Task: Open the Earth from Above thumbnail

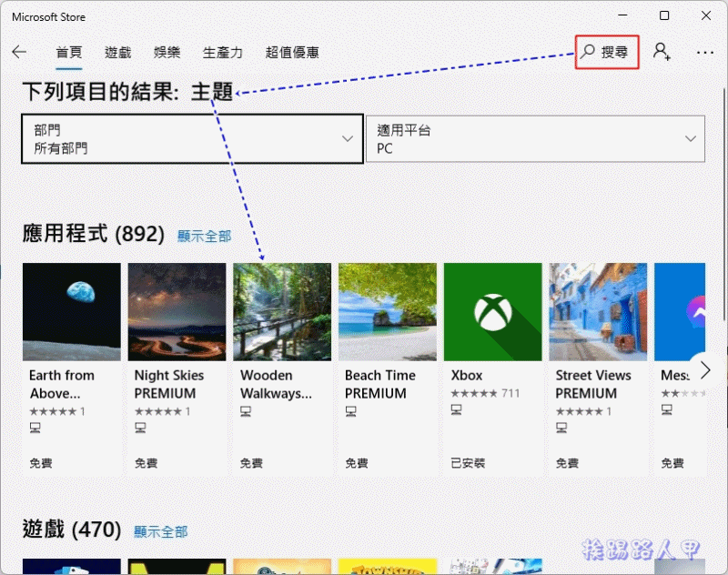Action: pyautogui.click(x=72, y=312)
